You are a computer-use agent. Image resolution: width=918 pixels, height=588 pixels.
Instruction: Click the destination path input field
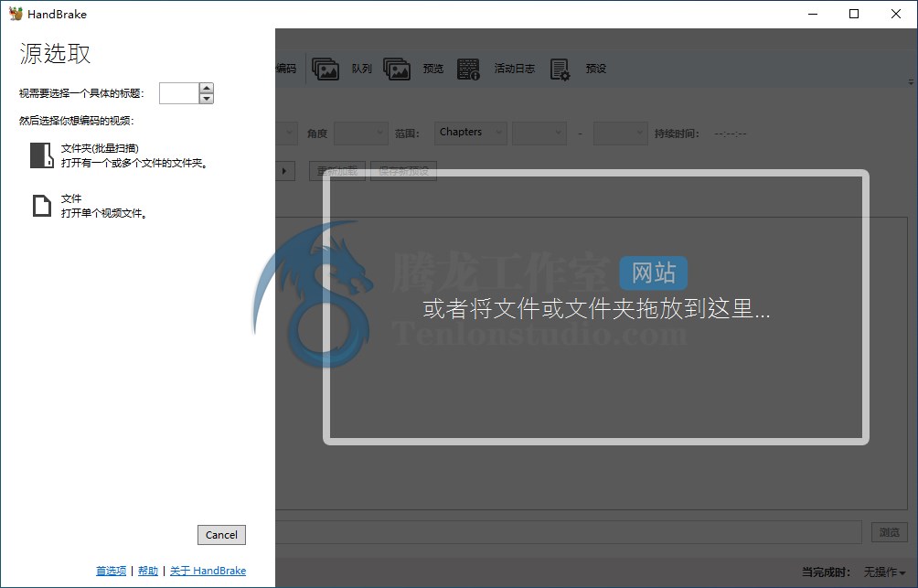pyautogui.click(x=569, y=532)
